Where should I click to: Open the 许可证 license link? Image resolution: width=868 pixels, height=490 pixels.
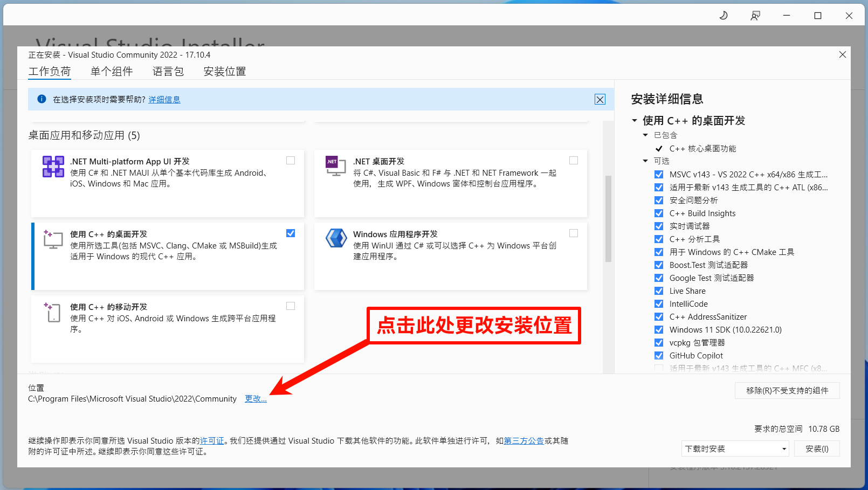[x=212, y=441]
